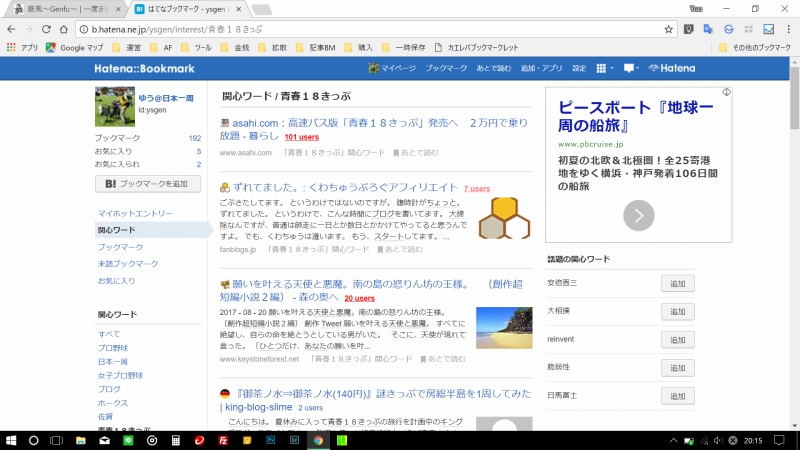The image size is (800, 450).
Task: Close the はてなブックマーク browser tab
Action: tap(238, 9)
